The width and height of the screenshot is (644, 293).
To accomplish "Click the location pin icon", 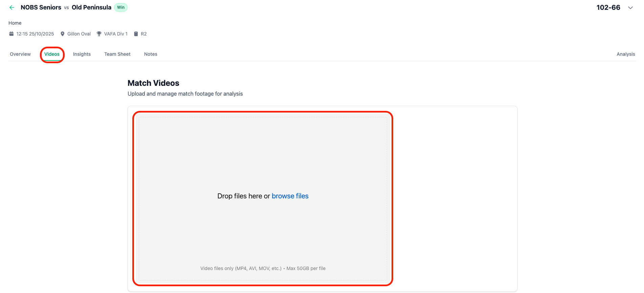I will coord(62,34).
